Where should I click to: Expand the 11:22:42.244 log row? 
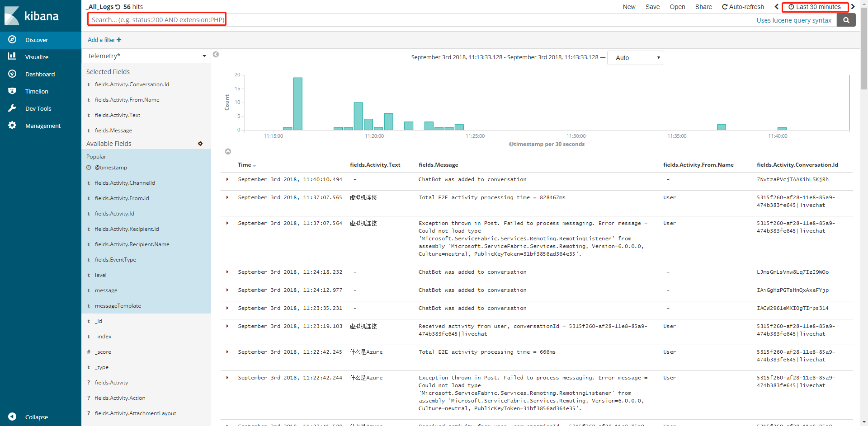click(227, 378)
